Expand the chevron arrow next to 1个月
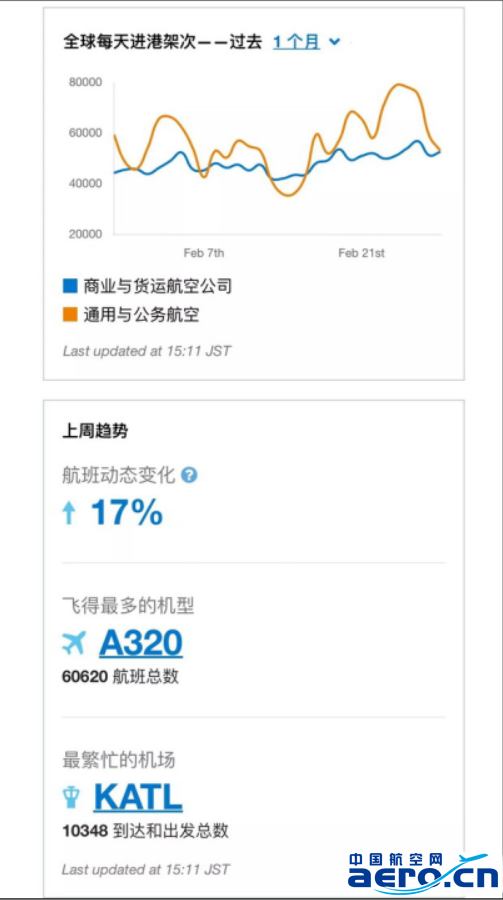The image size is (503, 900). (334, 42)
